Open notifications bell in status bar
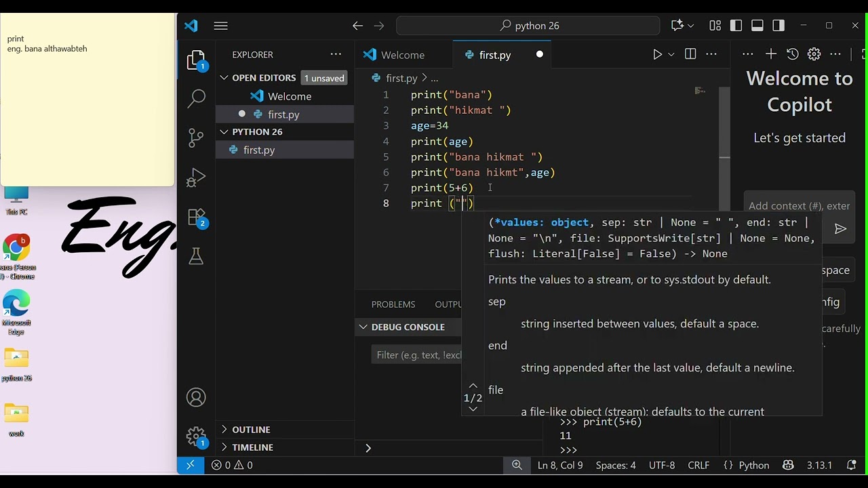 (852, 465)
